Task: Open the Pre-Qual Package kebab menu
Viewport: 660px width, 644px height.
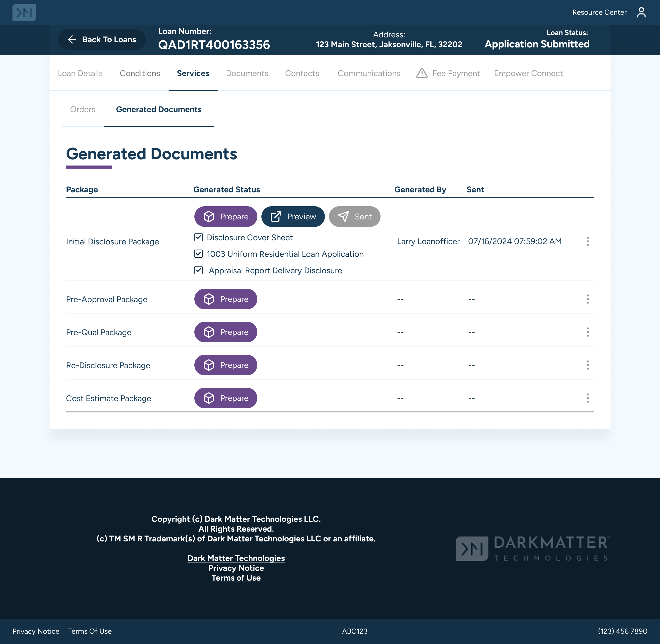Action: [x=588, y=332]
